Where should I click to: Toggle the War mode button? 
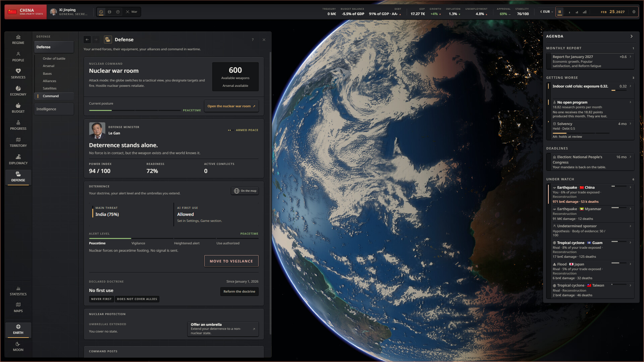click(131, 12)
